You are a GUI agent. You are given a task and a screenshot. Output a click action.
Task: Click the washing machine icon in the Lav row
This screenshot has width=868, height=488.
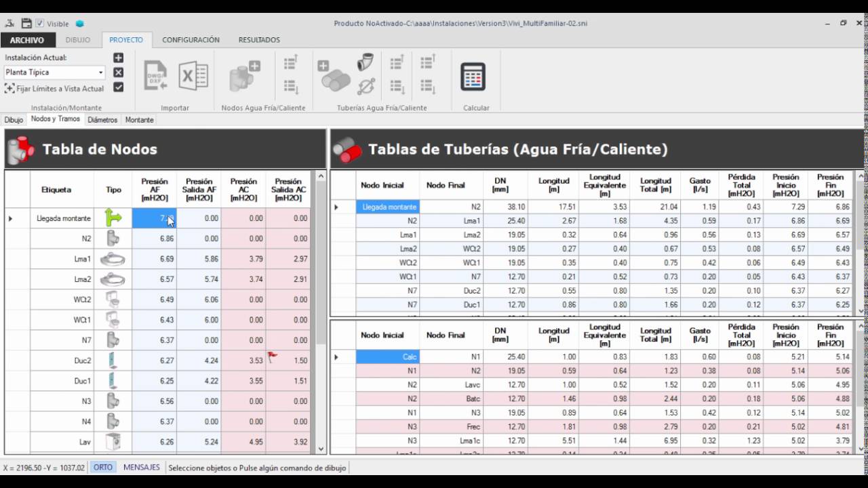(x=113, y=442)
